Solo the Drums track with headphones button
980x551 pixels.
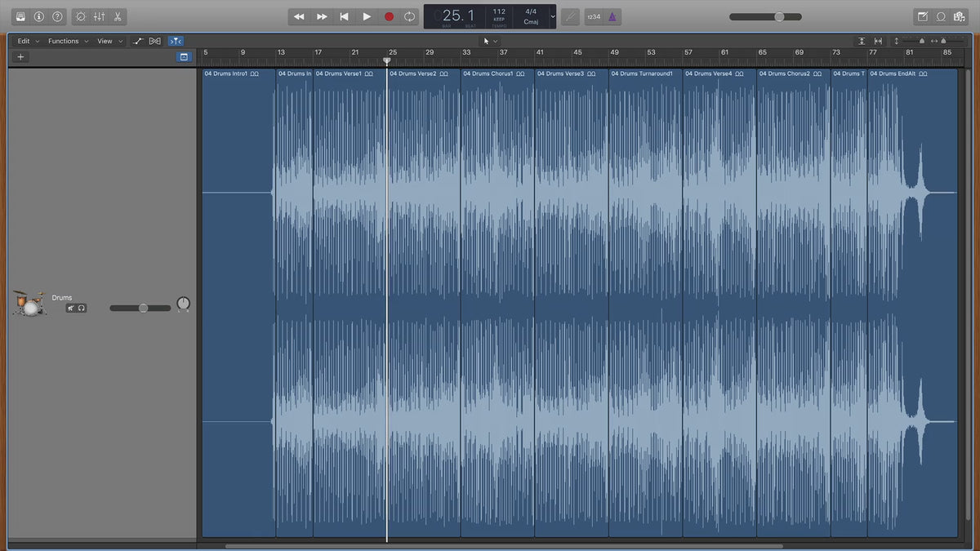pos(82,309)
